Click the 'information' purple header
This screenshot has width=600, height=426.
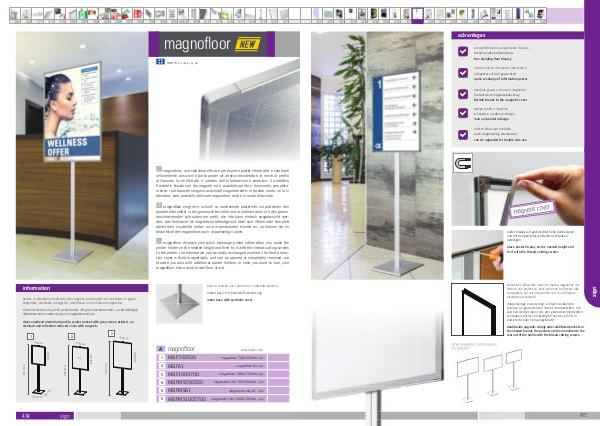pos(82,288)
